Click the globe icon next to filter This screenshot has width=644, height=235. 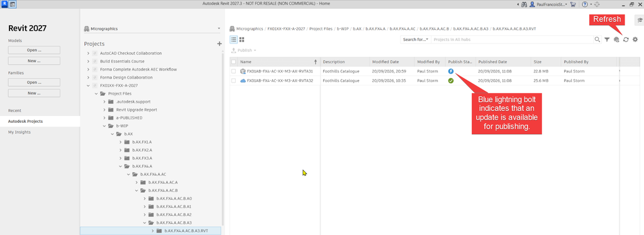(x=616, y=40)
